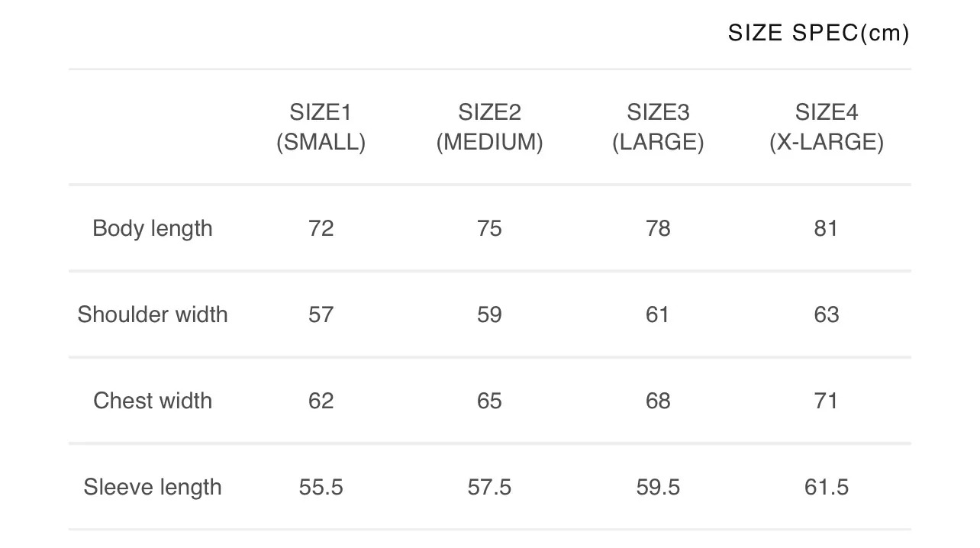The image size is (980, 548).
Task: Select the Small shoulder width value 57
Action: 321,314
